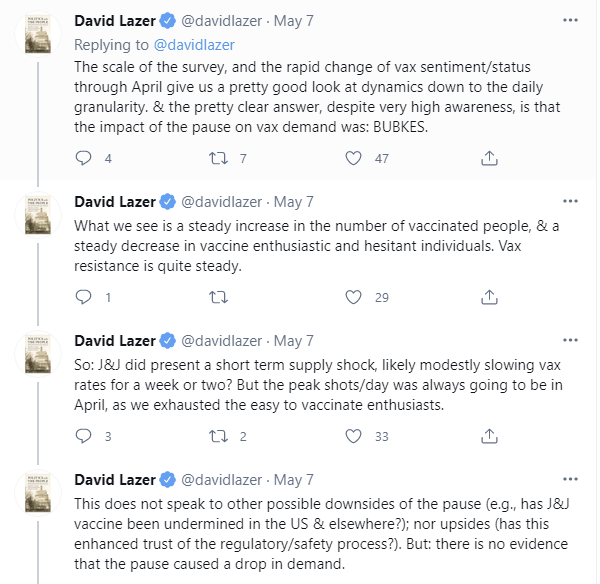Click the avatar thumbnail of the first tweet

click(x=38, y=36)
